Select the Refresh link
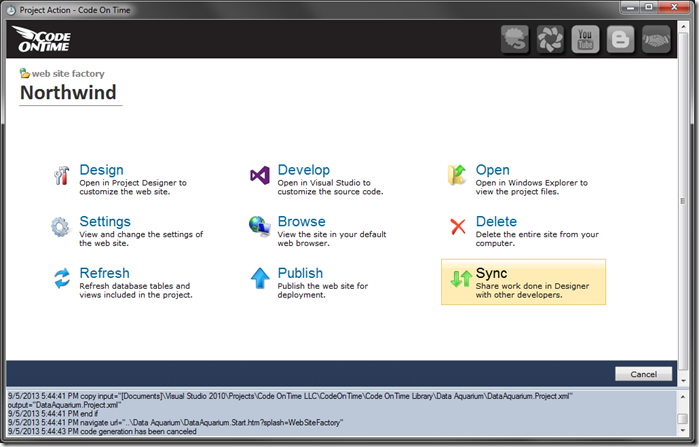 [x=104, y=273]
